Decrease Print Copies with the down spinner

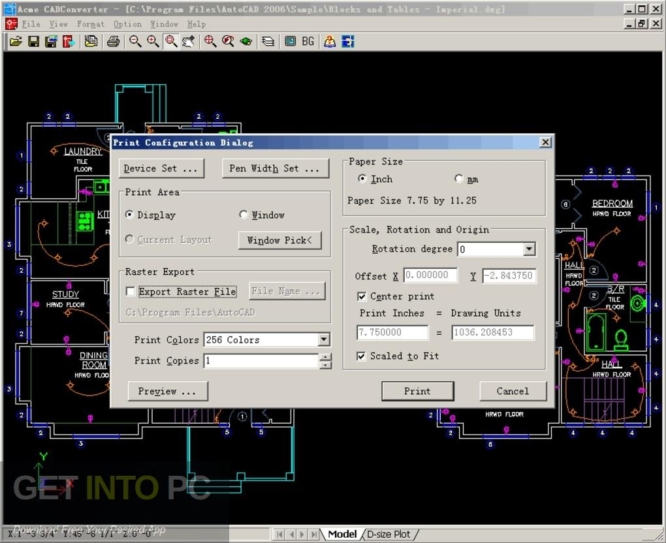(325, 365)
